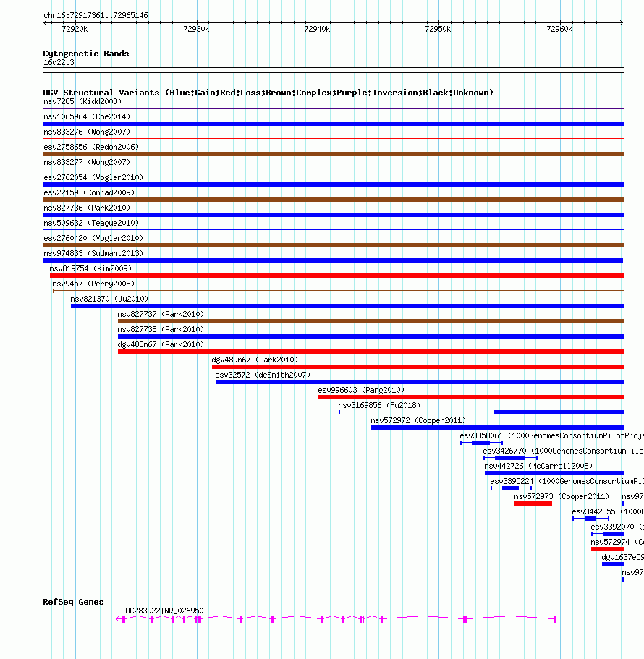The width and height of the screenshot is (644, 659).
Task: Select the esv2758656 (Redon2006) brown bar
Action: coord(333,154)
